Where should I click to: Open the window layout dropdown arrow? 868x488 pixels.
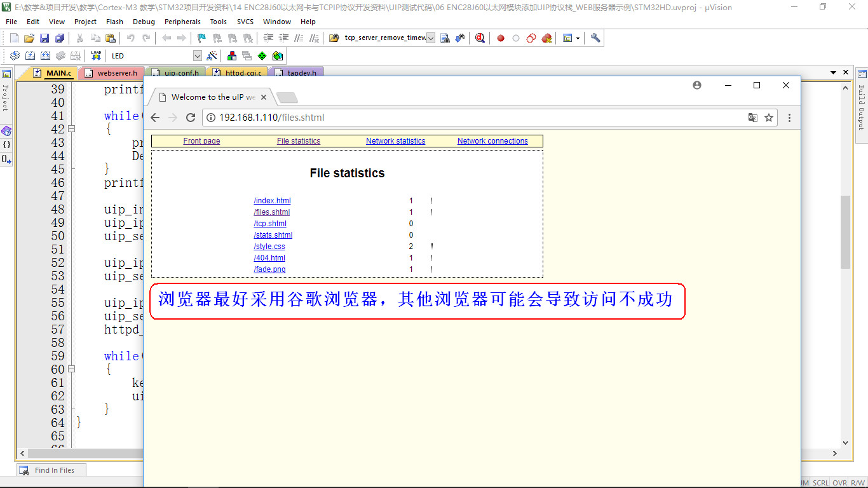tap(578, 38)
